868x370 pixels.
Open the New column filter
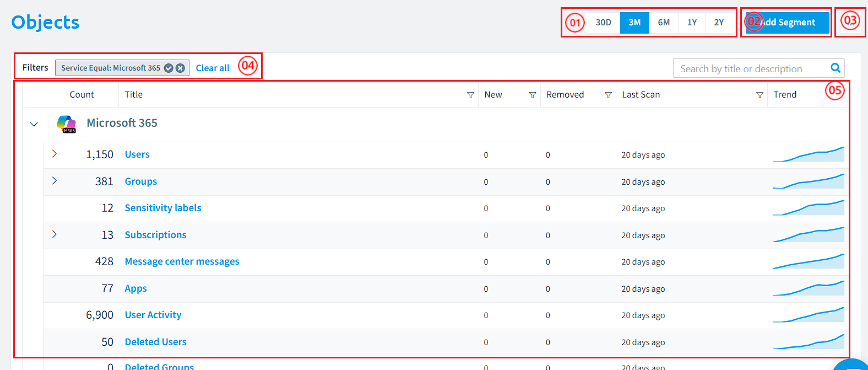533,95
